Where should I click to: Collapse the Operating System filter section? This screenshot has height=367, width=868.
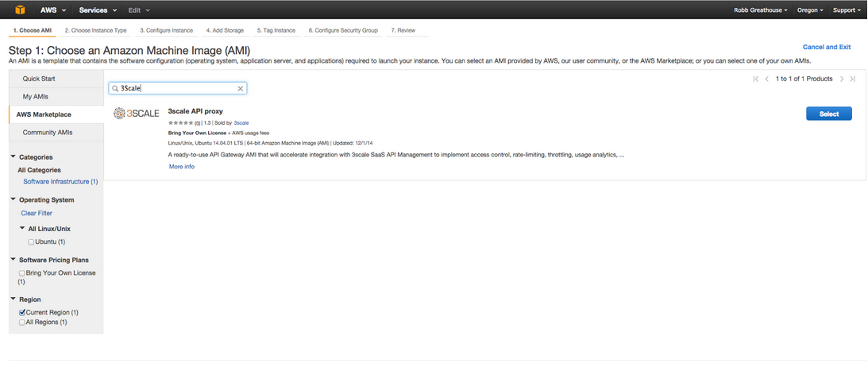(x=13, y=199)
